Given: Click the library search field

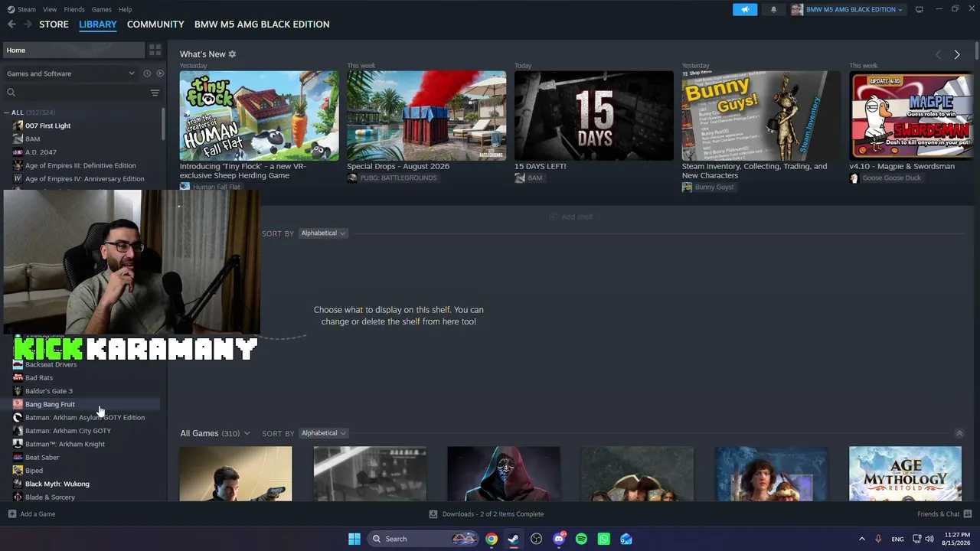Looking at the screenshot, I should click(x=77, y=93).
